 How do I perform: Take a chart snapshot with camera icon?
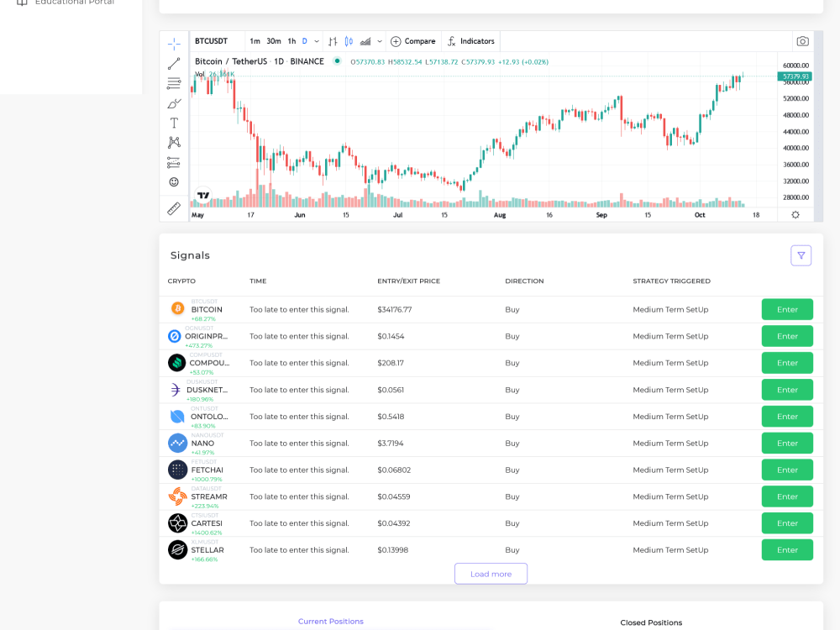coord(802,41)
